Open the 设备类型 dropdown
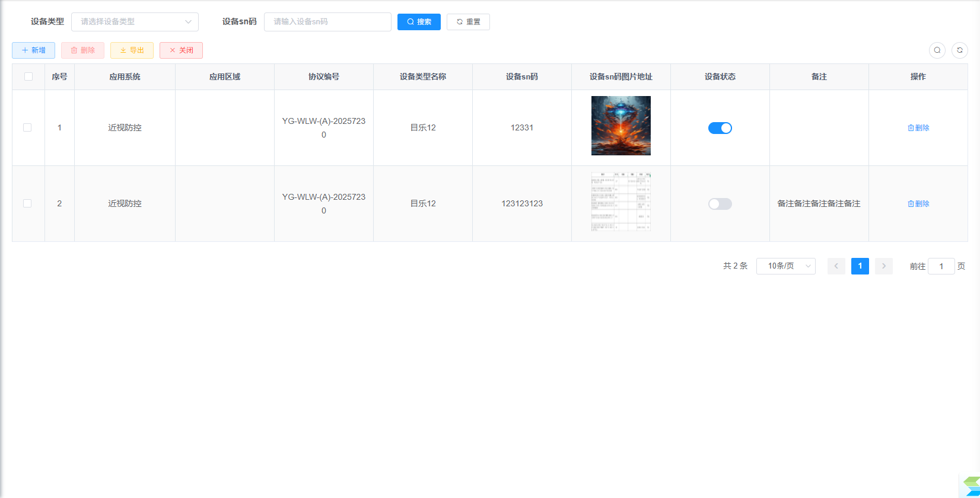Screen dimensions: 980x498 click(135, 22)
